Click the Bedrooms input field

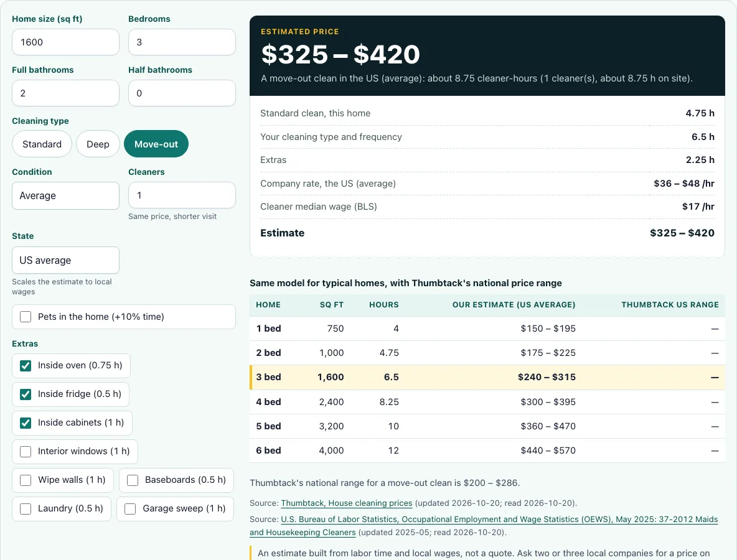tap(182, 42)
